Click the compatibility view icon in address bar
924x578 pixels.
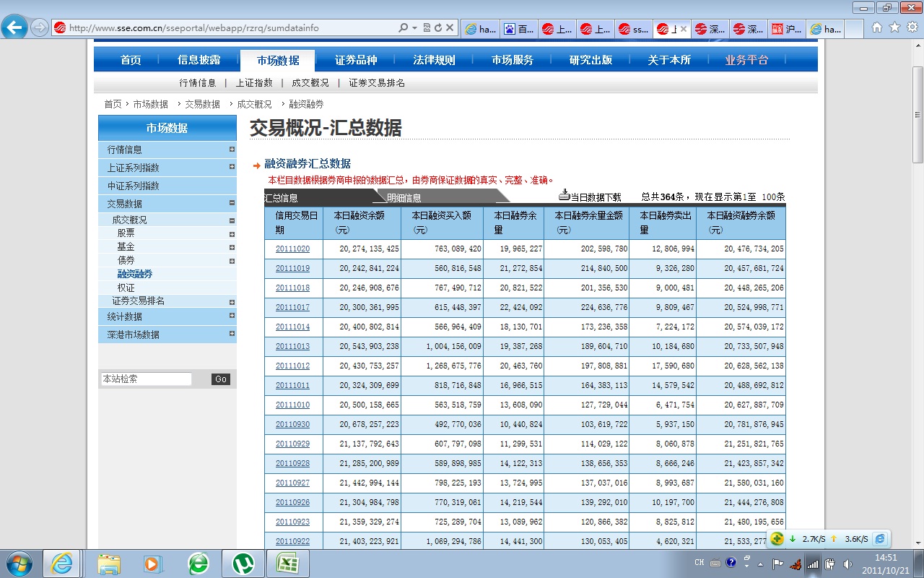(426, 28)
